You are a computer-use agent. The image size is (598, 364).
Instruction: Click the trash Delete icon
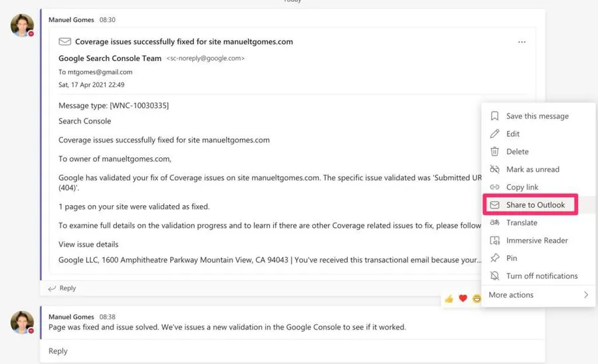pos(494,151)
